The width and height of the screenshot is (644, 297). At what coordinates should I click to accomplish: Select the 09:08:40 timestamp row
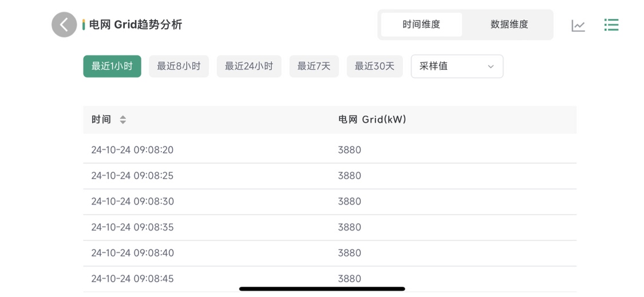(x=132, y=253)
